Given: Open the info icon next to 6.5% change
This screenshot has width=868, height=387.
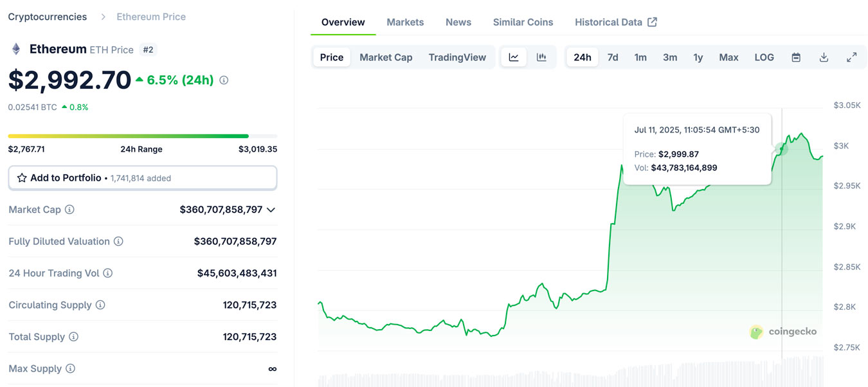Looking at the screenshot, I should pyautogui.click(x=222, y=80).
